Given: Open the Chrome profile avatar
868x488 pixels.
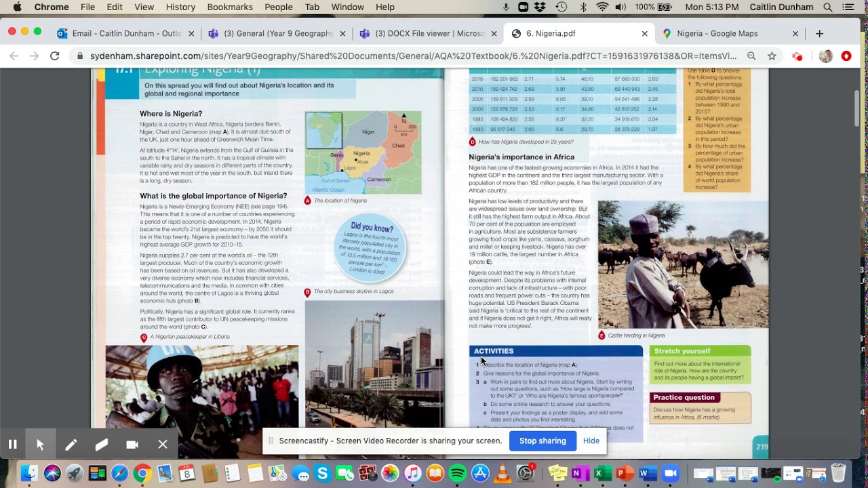Looking at the screenshot, I should click(825, 56).
